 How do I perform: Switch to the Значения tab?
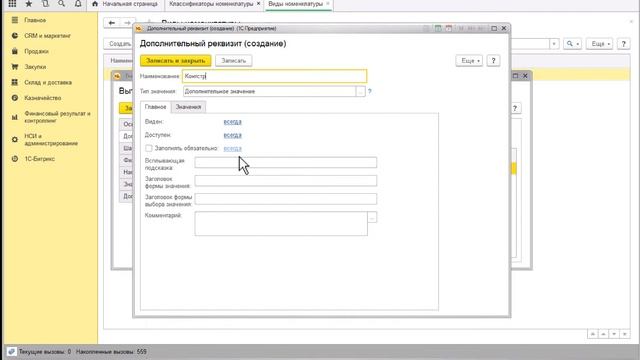[x=188, y=107]
